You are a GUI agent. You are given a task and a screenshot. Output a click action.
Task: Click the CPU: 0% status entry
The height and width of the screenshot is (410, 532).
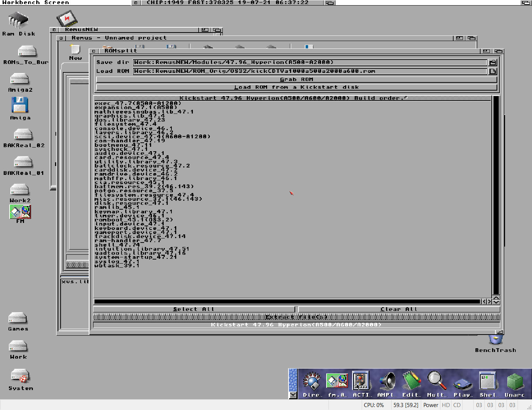coord(374,405)
